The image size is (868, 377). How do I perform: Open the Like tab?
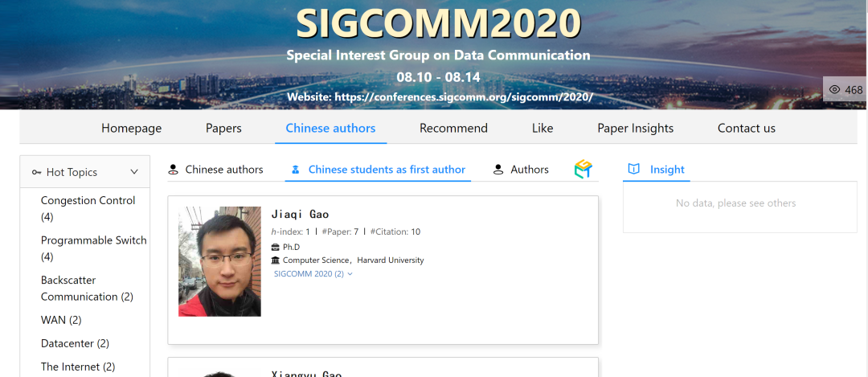pos(542,129)
